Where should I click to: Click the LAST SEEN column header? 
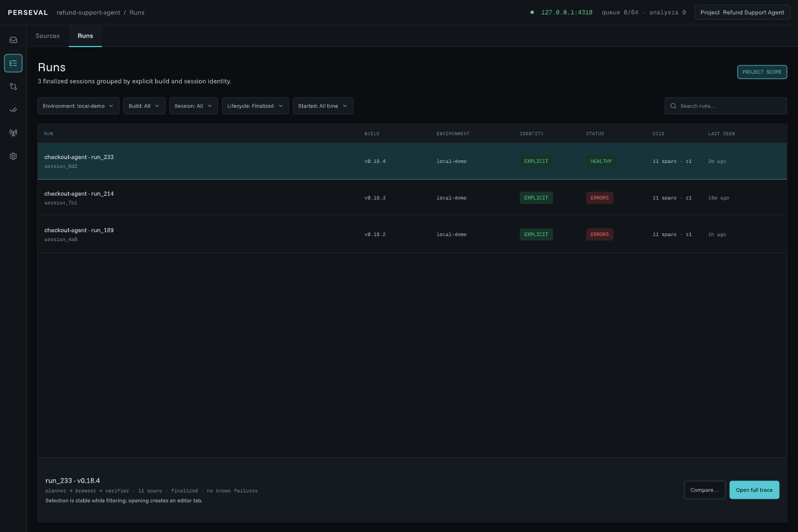(722, 134)
